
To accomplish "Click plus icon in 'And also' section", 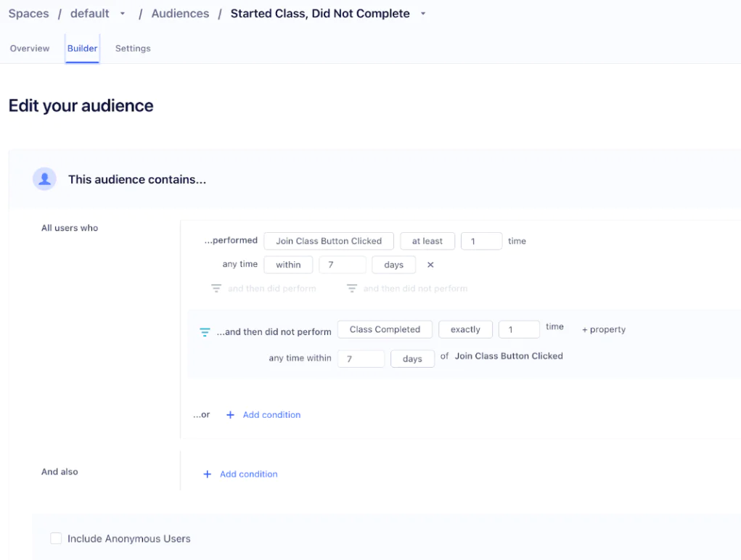I will click(208, 474).
